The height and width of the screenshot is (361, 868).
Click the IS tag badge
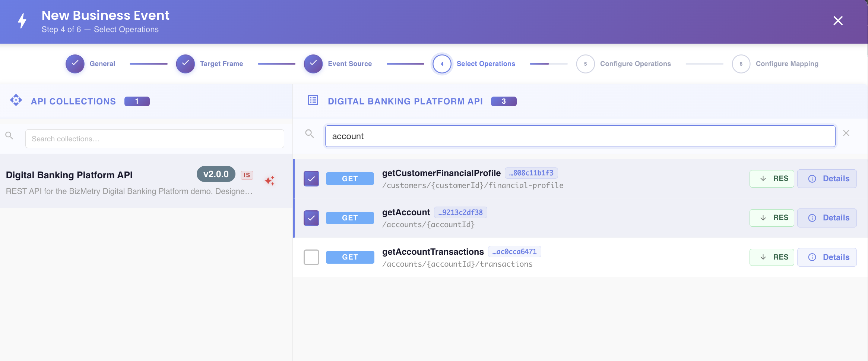(247, 175)
